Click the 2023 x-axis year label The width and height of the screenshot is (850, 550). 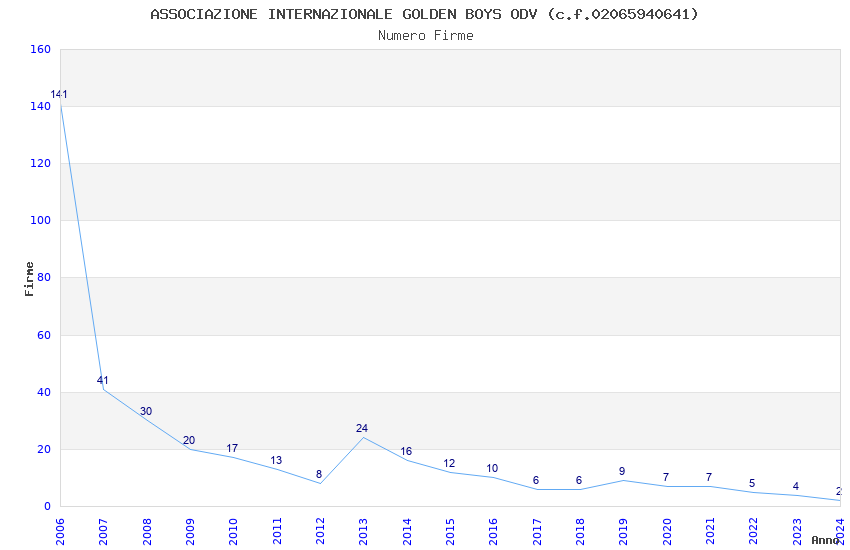click(797, 531)
